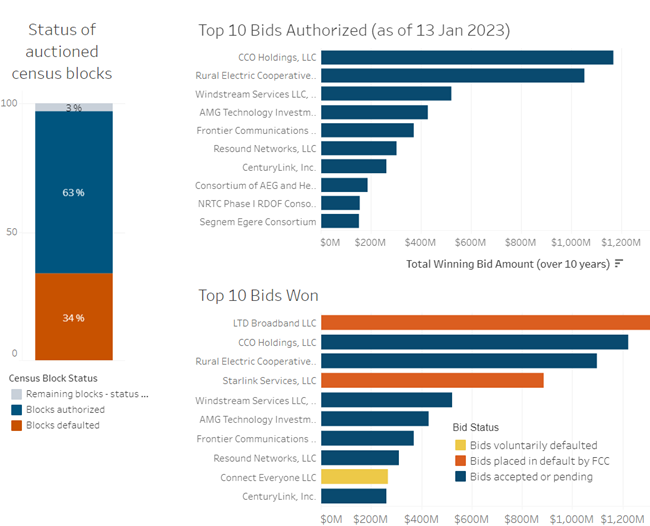Screen dimensions: 650x526
Task: Click the Bids placed in default by FCC label
Action: [x=540, y=461]
